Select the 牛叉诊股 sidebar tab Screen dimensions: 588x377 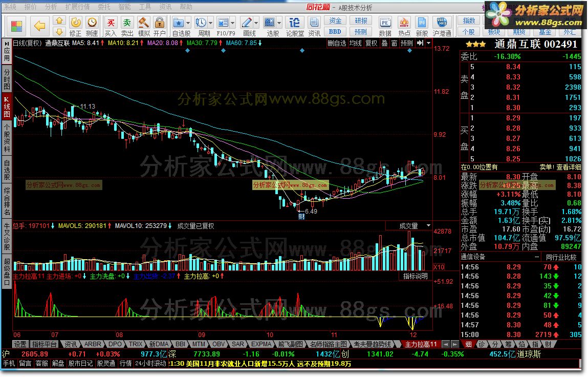(7, 237)
